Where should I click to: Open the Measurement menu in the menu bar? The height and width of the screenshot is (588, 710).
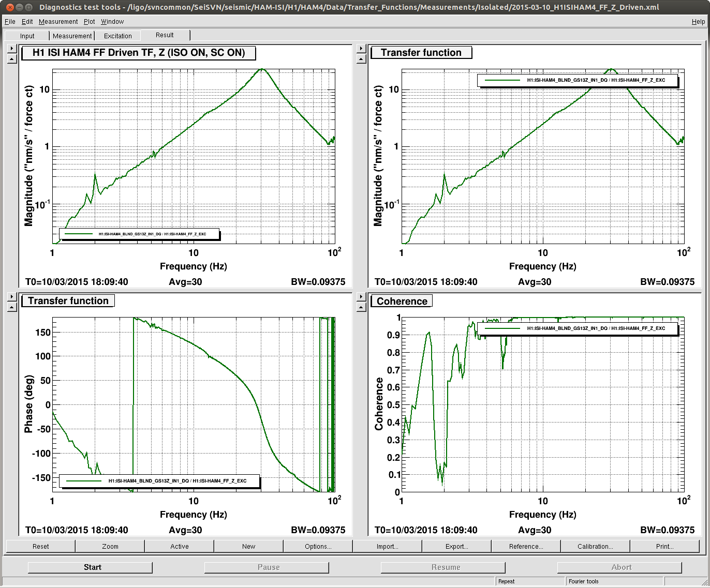coord(58,22)
